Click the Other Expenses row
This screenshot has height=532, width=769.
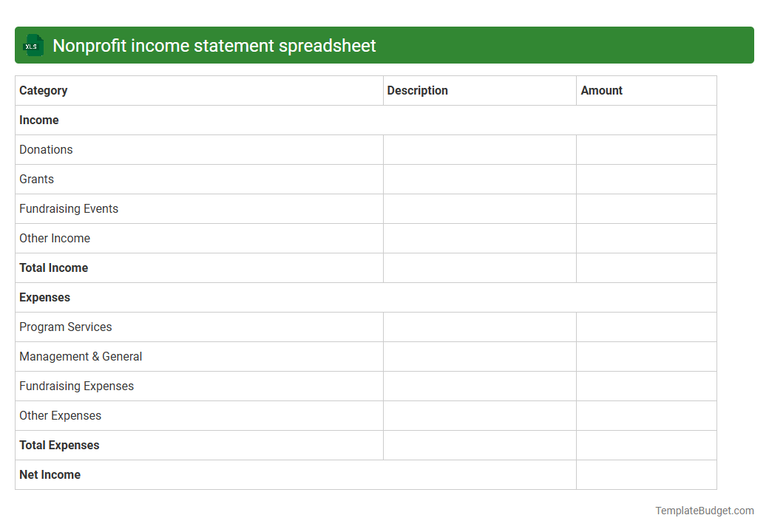[x=60, y=415]
